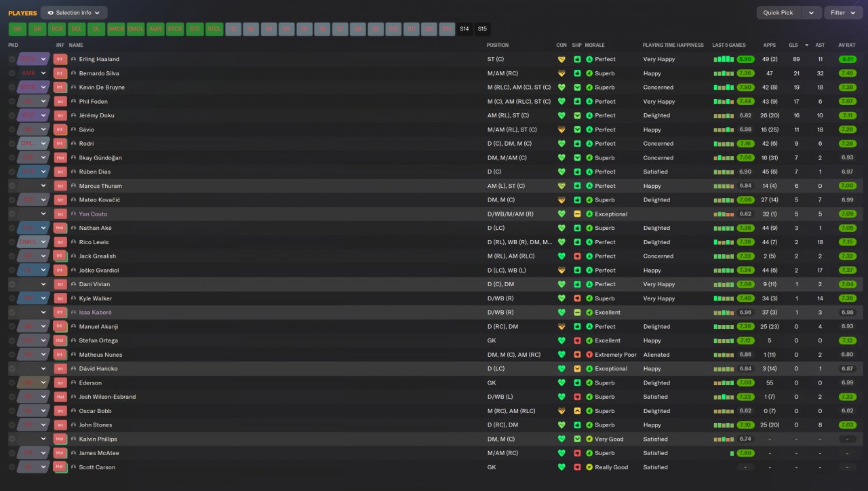The image size is (868, 491).
Task: Expand the Quick Pick options arrow
Action: point(812,13)
